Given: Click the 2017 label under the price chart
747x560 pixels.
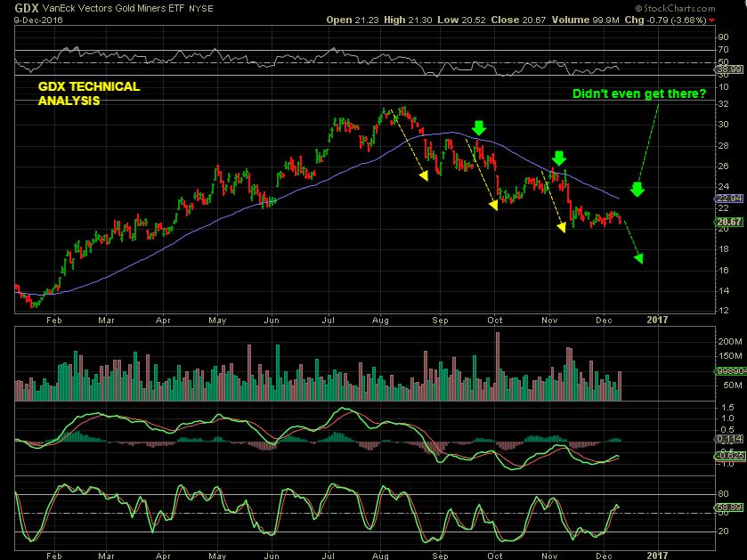Looking at the screenshot, I should click(x=657, y=320).
